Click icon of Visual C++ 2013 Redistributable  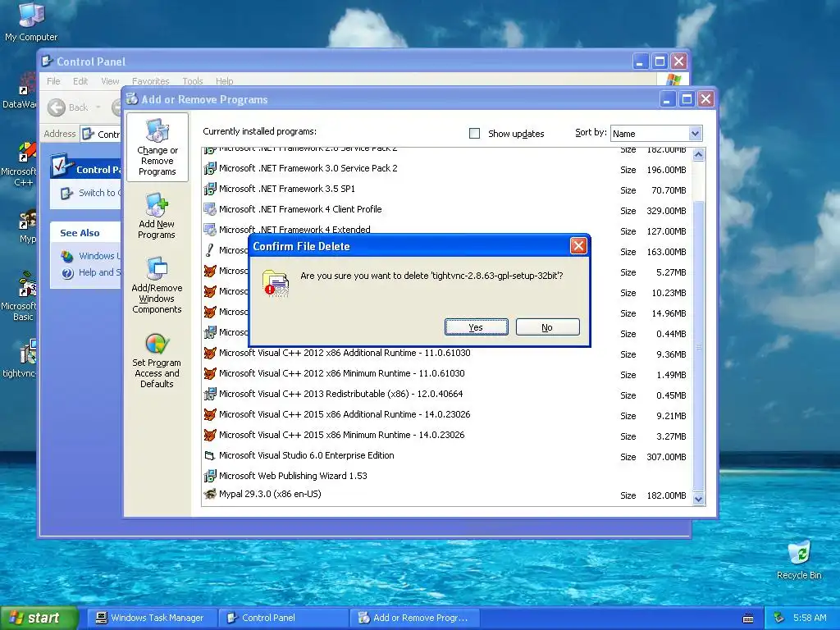coord(210,394)
